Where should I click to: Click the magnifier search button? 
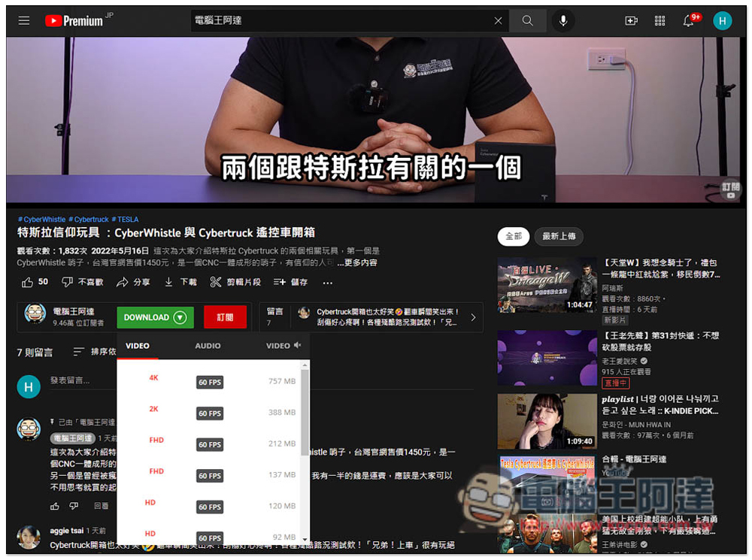coord(528,20)
